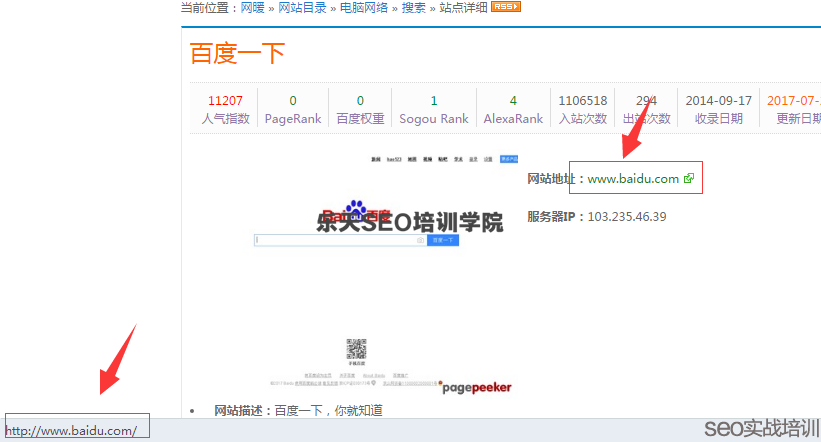Click the 2014-09-17 收录日期 stat

(x=718, y=109)
